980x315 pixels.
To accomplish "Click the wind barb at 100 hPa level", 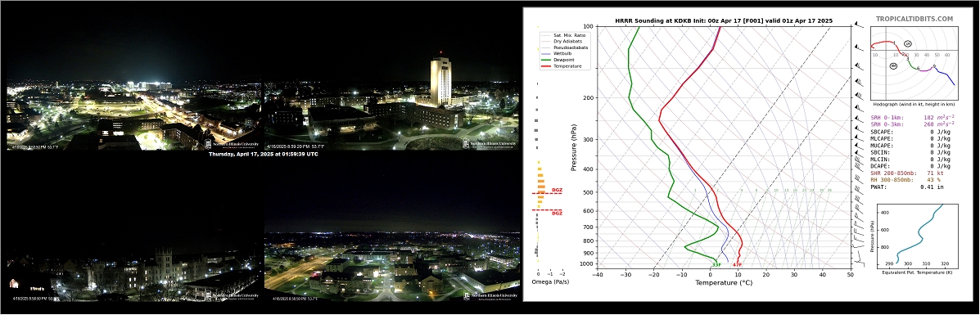I will [x=858, y=25].
